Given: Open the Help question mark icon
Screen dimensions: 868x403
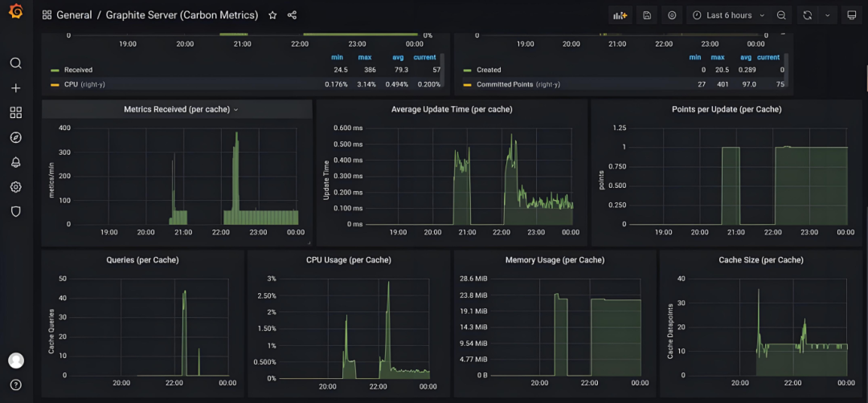Looking at the screenshot, I should point(16,385).
